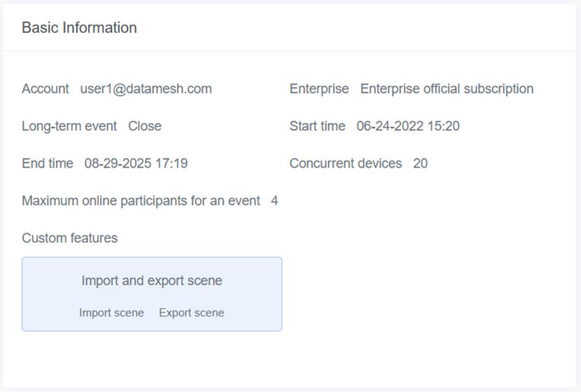Click the Import and export scene title

click(x=152, y=281)
